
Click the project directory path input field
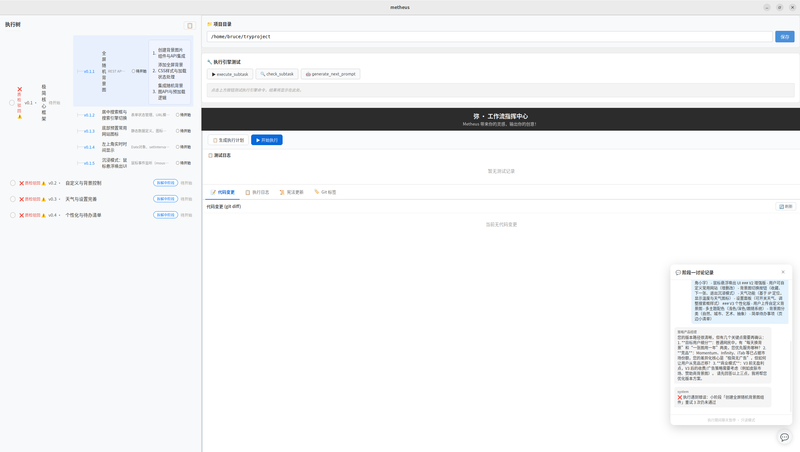pos(490,37)
